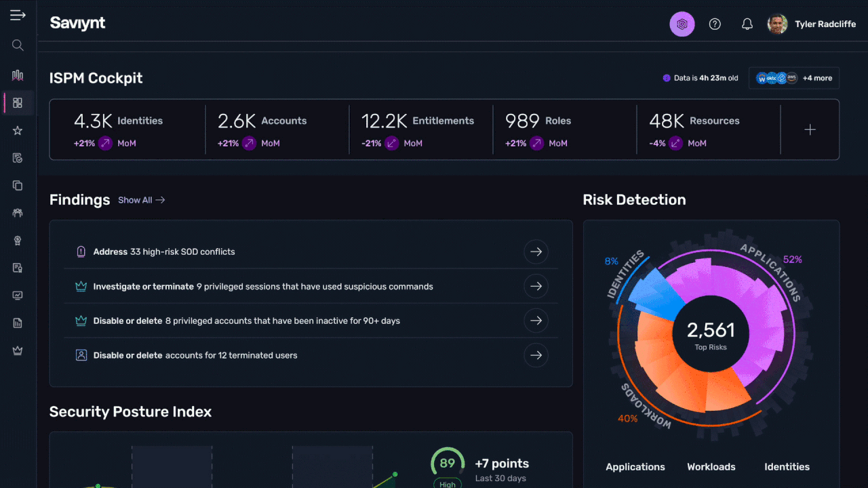Image resolution: width=868 pixels, height=488 pixels.
Task: Open the purple AI assistant button
Action: coord(682,24)
